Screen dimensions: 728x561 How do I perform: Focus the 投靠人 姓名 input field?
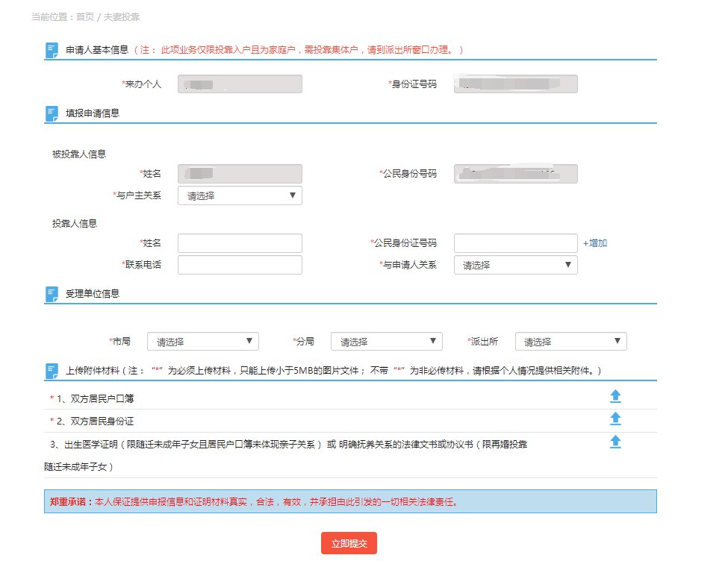(240, 243)
